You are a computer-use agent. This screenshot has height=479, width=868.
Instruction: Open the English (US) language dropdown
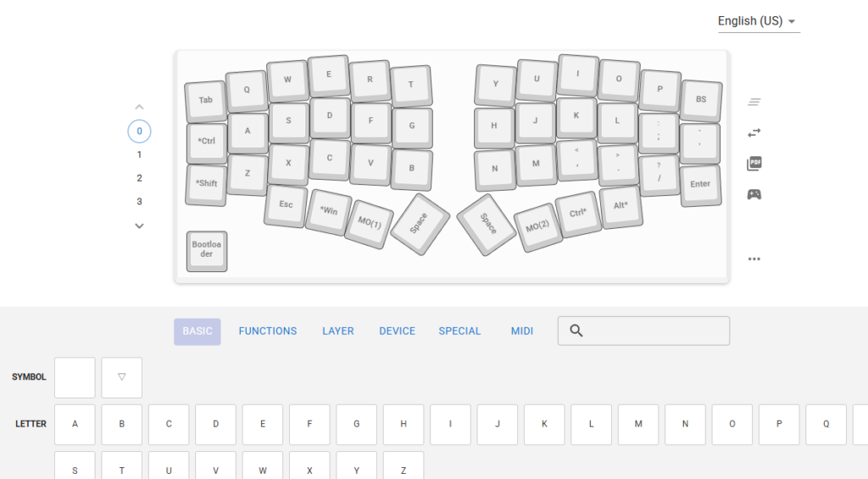[757, 21]
